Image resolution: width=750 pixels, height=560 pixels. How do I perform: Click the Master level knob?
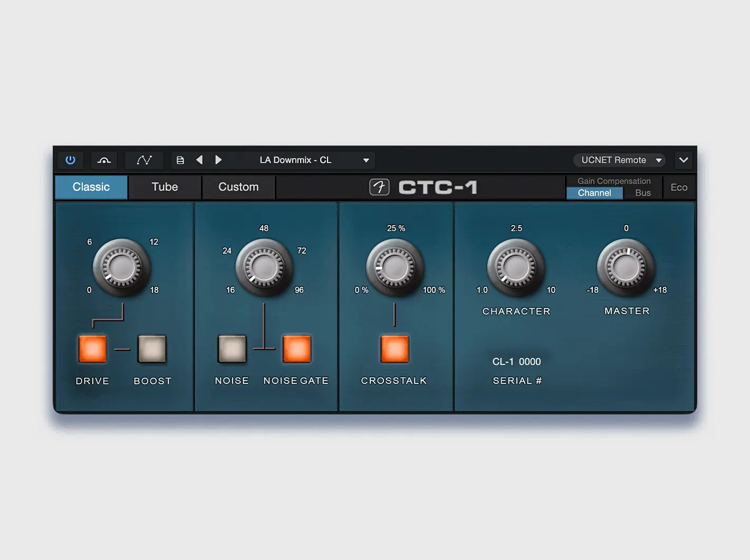626,268
